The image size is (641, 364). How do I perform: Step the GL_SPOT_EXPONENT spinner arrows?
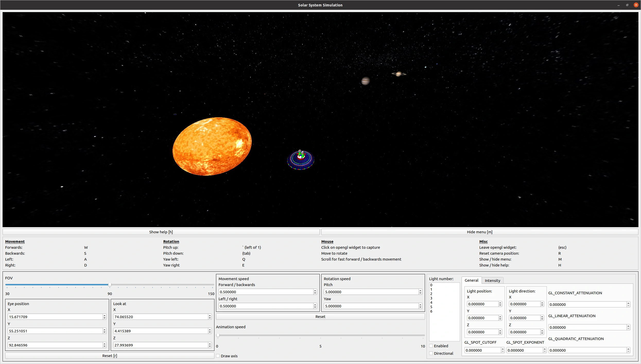[545, 350]
